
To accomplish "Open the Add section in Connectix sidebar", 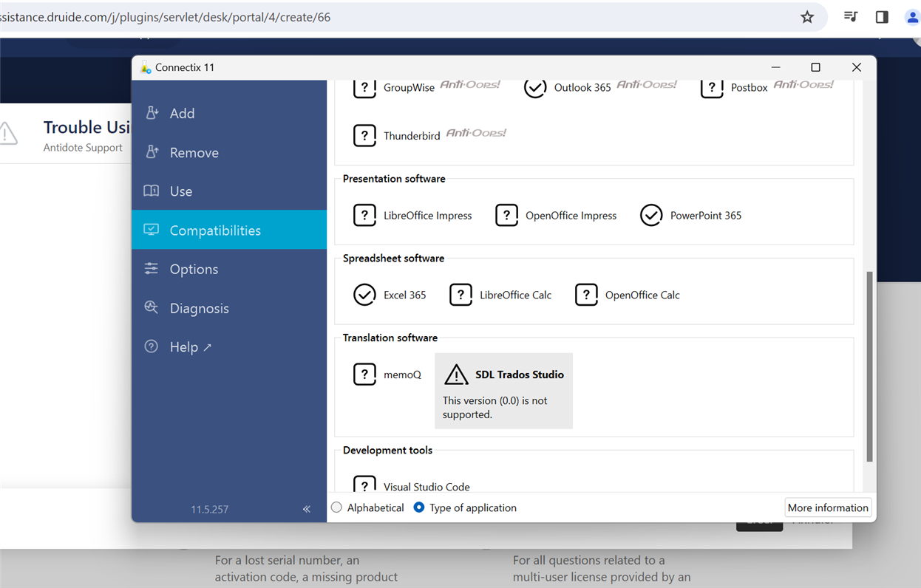I will (229, 113).
